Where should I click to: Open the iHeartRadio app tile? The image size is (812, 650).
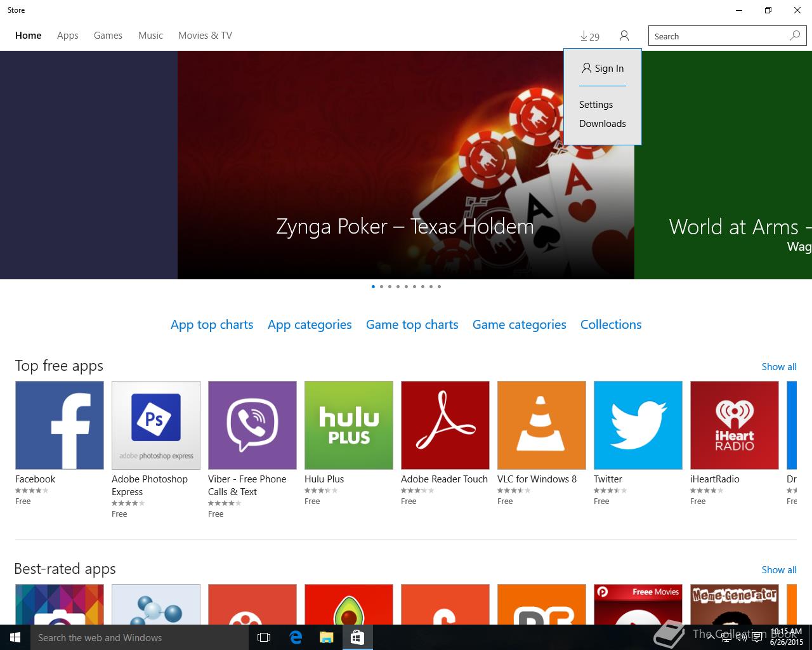click(735, 425)
